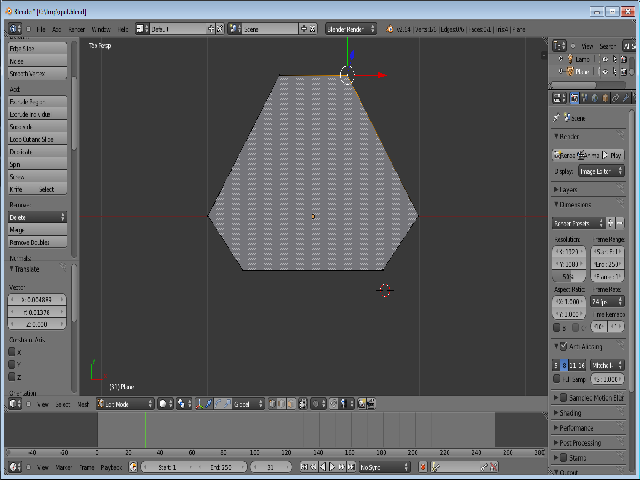
Task: Click the Blender info editor icon
Action: [x=15, y=29]
